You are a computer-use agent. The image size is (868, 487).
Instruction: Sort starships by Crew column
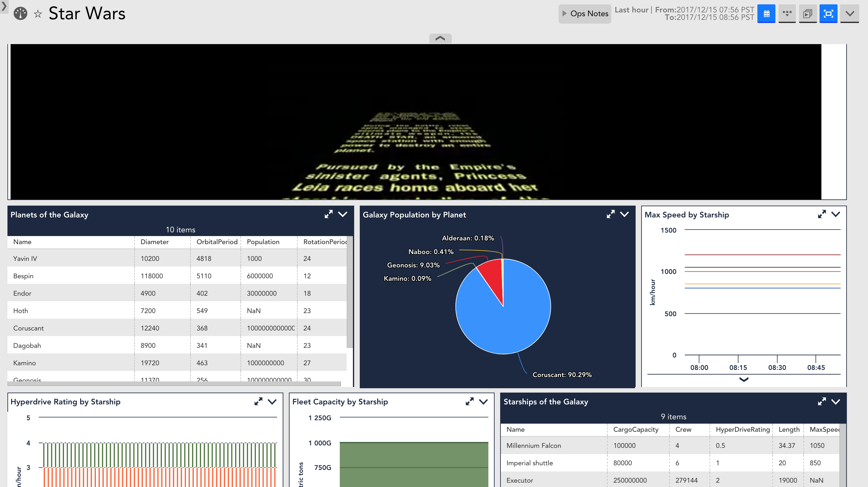coord(689,430)
